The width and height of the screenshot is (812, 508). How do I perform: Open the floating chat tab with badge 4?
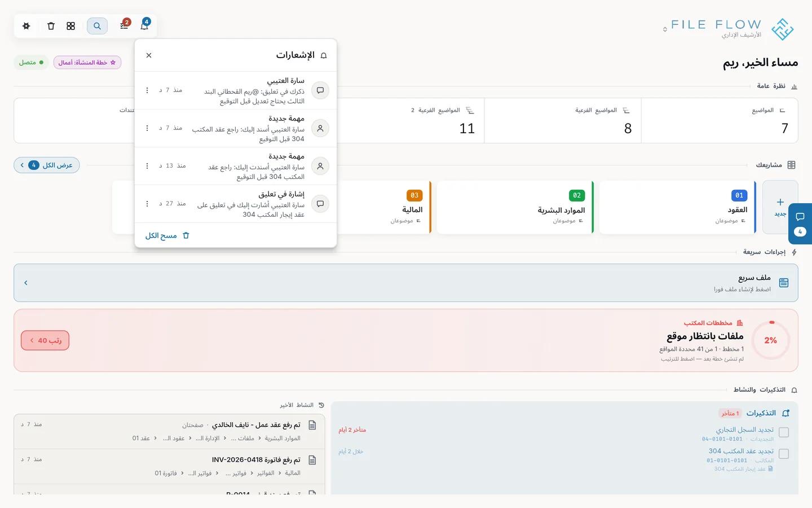coord(800,224)
